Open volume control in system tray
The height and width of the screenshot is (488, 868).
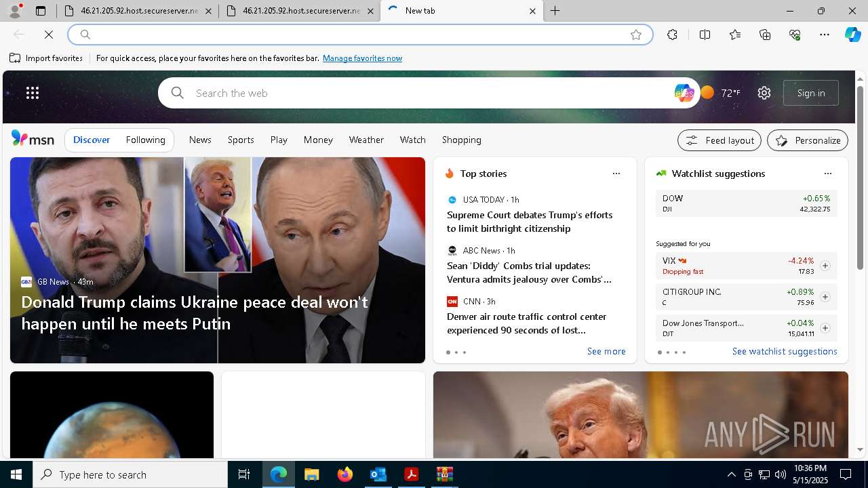780,474
